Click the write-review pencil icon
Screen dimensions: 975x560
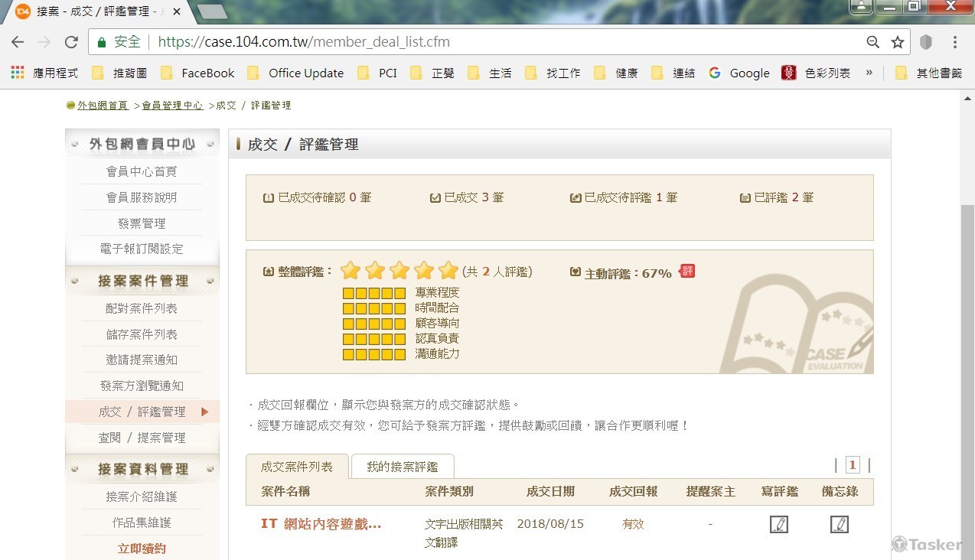pyautogui.click(x=778, y=524)
